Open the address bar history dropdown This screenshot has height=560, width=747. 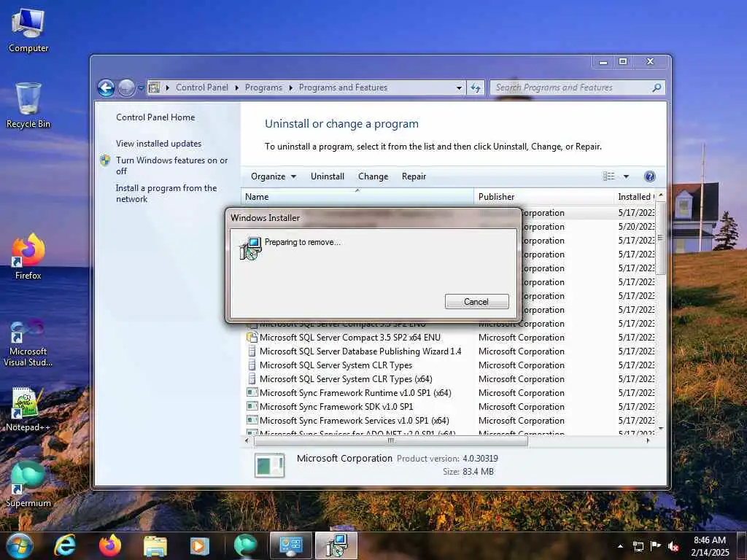pos(459,87)
